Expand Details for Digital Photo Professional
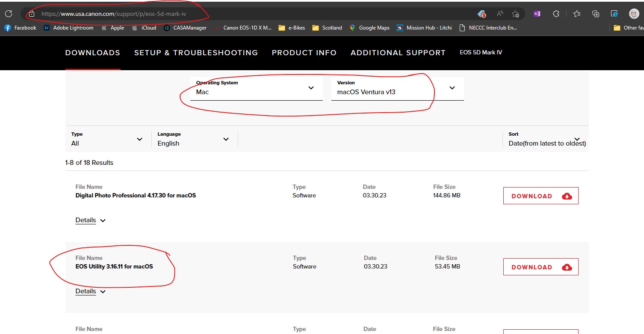 (90, 220)
